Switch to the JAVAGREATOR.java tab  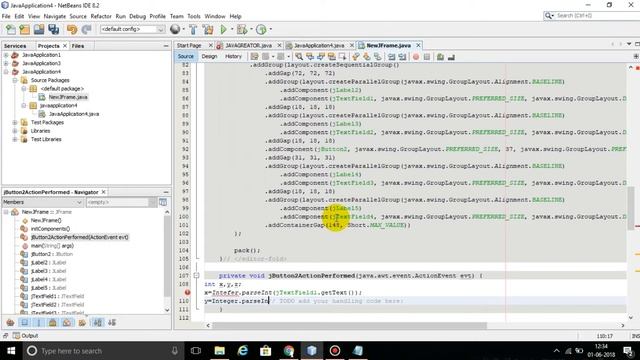coord(249,45)
